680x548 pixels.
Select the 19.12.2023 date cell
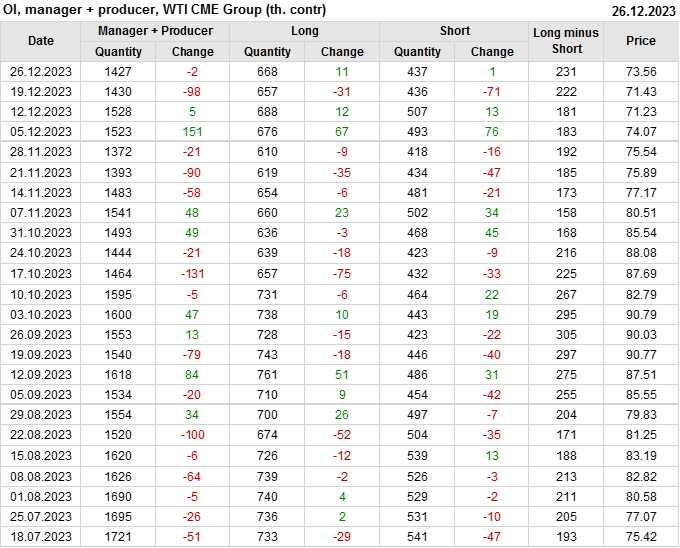(41, 91)
